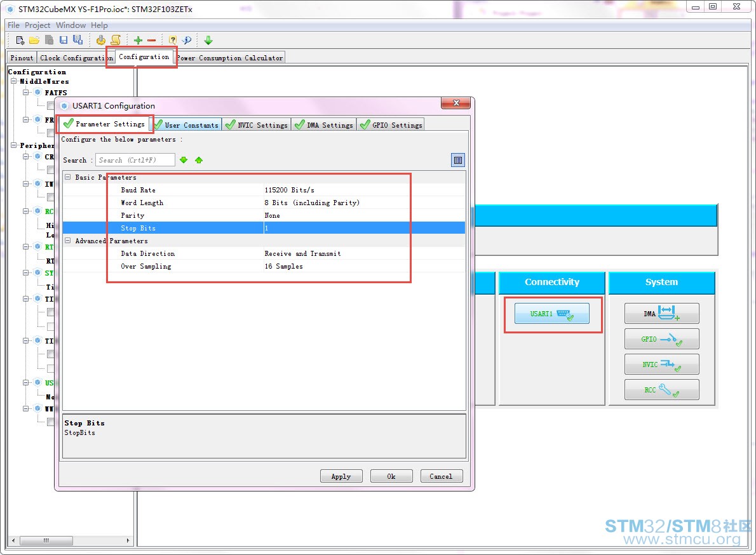Select the Parity value None

pyautogui.click(x=272, y=215)
